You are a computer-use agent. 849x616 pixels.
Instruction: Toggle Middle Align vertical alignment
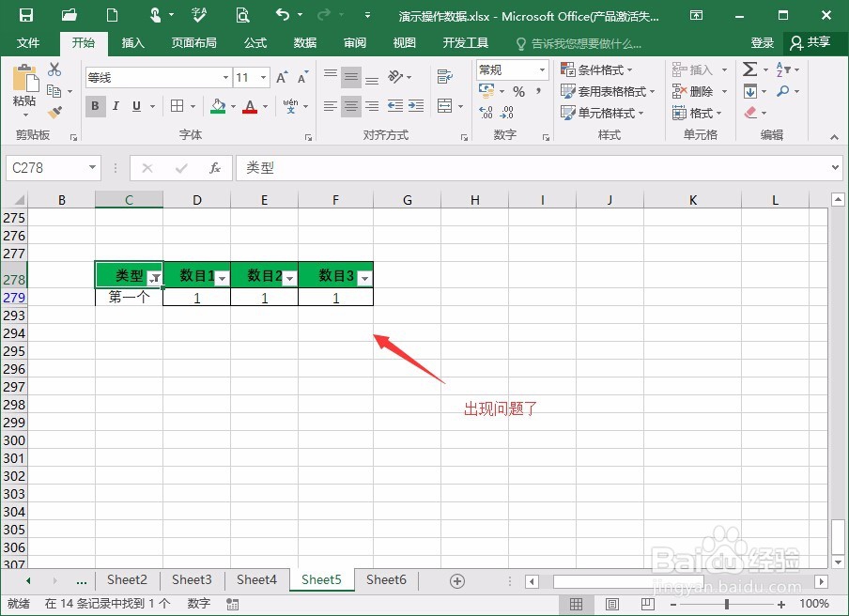coord(351,77)
